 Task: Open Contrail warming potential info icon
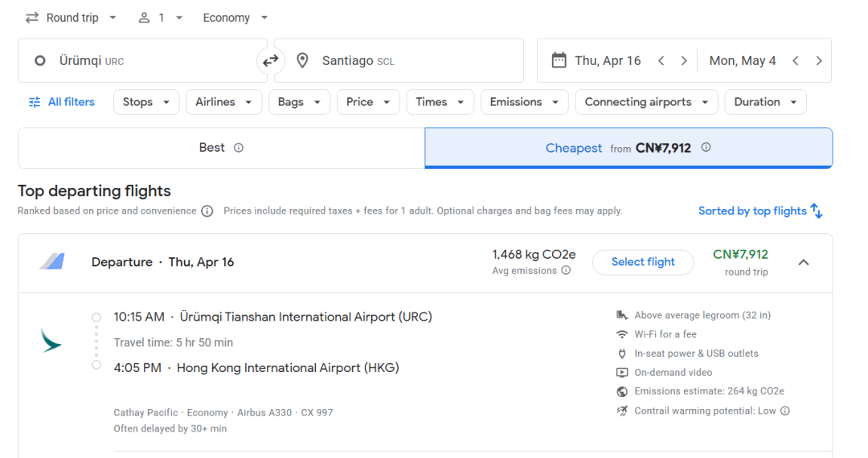tap(785, 411)
